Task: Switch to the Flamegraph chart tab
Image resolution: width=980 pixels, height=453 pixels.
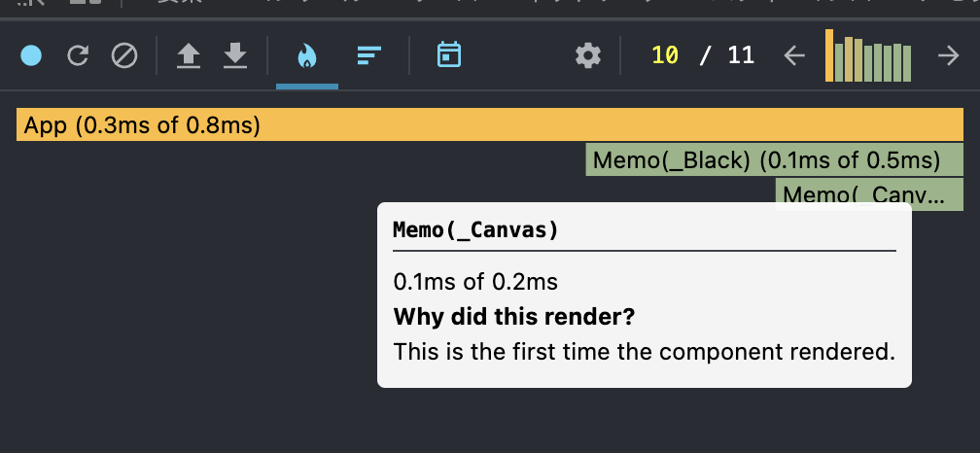Action: [306, 56]
